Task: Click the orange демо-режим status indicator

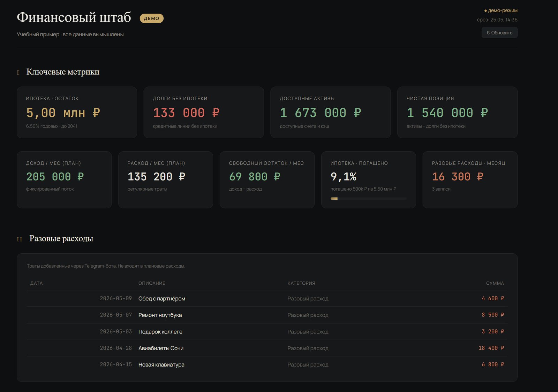Action: (501, 10)
